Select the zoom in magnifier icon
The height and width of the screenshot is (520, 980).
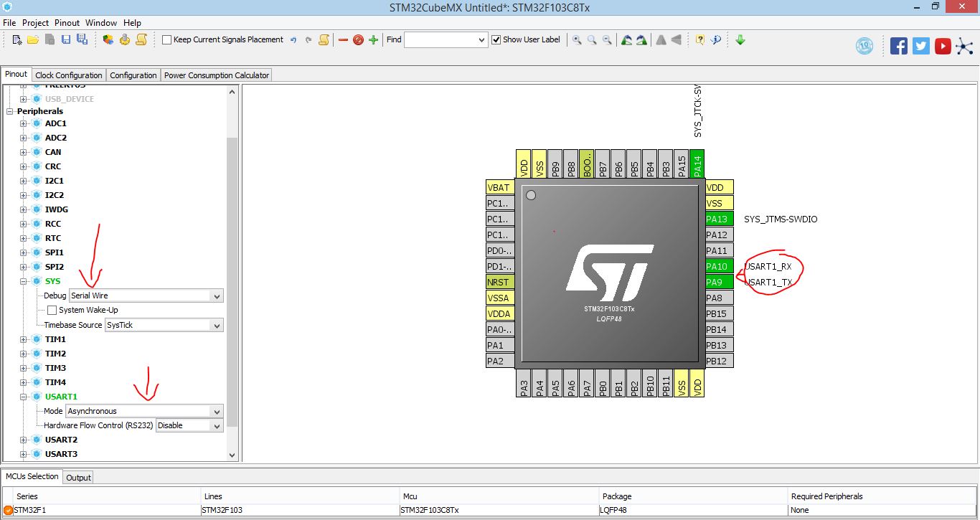click(576, 39)
